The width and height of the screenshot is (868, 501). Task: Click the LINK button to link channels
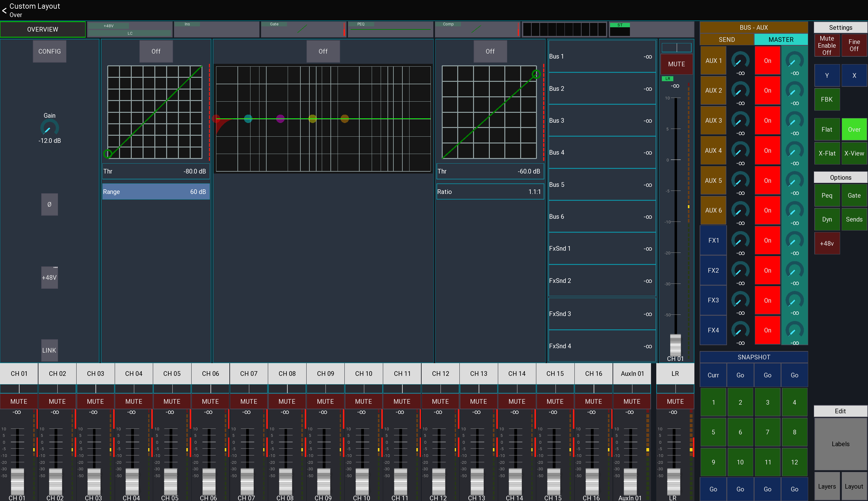49,350
